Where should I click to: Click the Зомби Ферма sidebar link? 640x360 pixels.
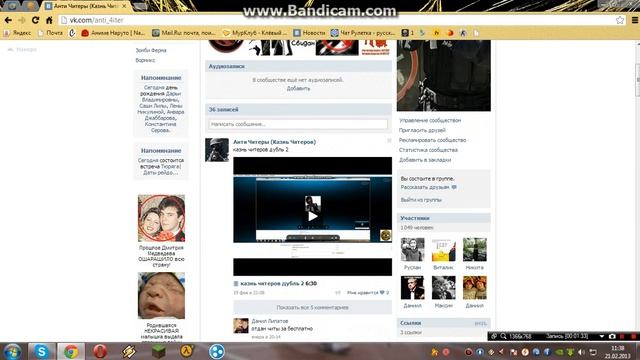pos(151,50)
